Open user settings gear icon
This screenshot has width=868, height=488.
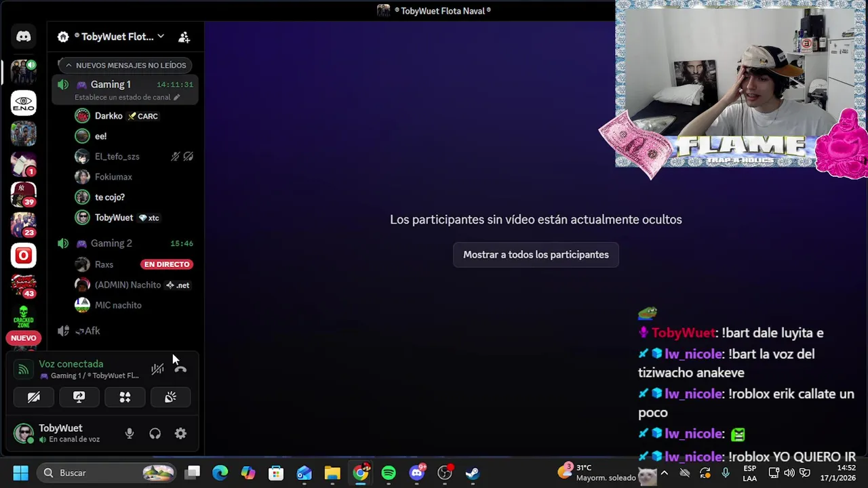pos(180,434)
